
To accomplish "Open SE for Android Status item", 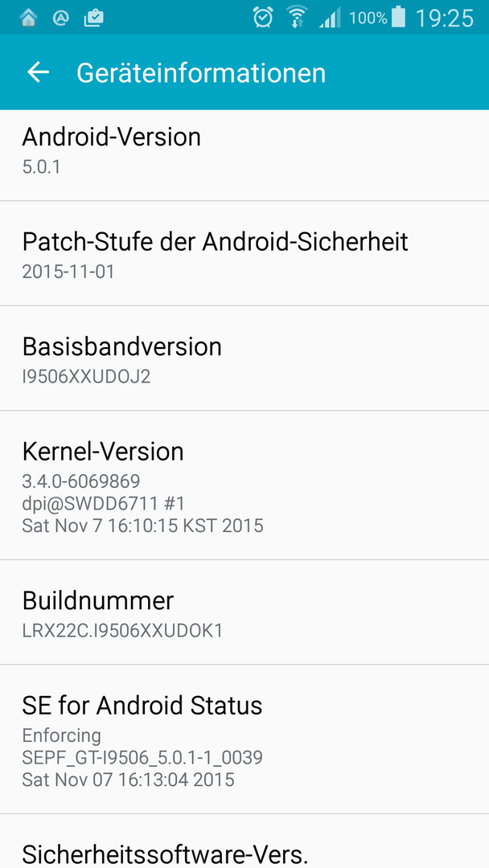I will click(244, 739).
